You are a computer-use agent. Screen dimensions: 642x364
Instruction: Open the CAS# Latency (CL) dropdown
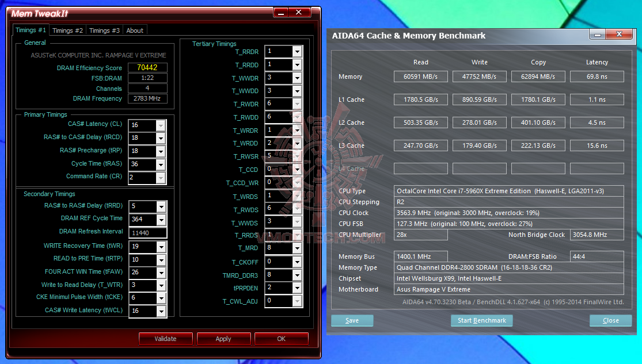[161, 125]
